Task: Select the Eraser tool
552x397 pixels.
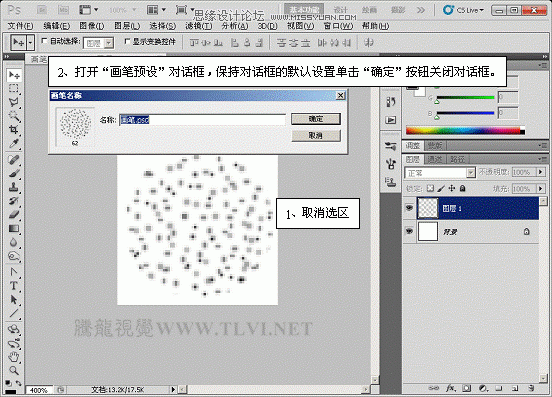Action: coord(14,214)
